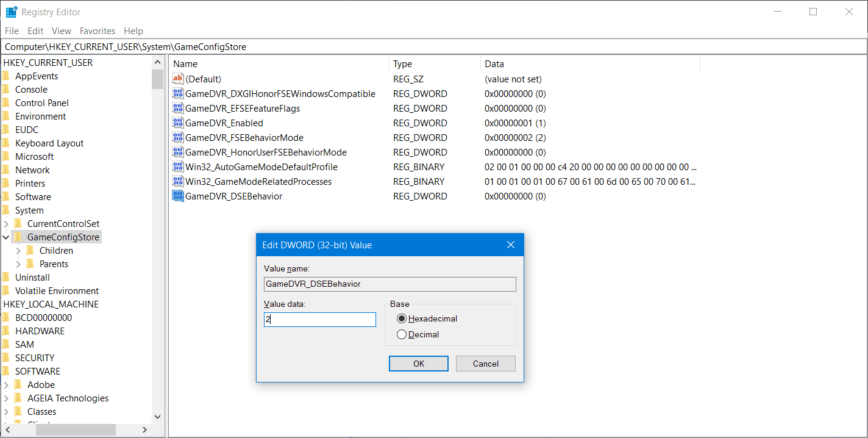Click the REG_SZ type cell
Screen dimensions: 868x438
[408, 79]
